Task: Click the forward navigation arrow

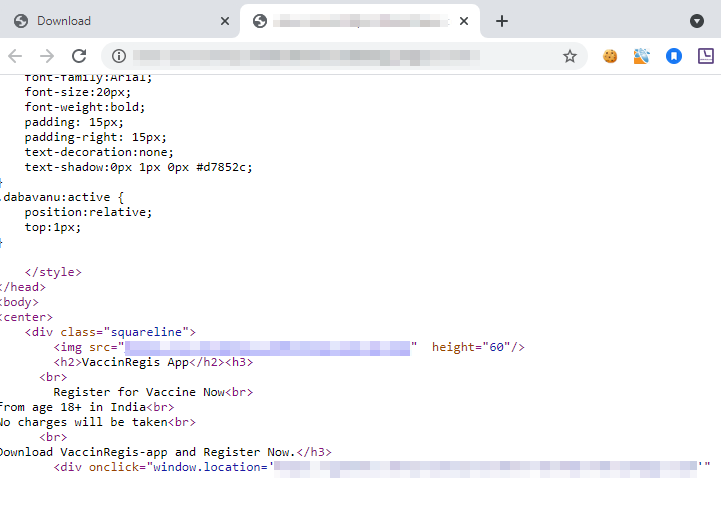Action: click(47, 56)
